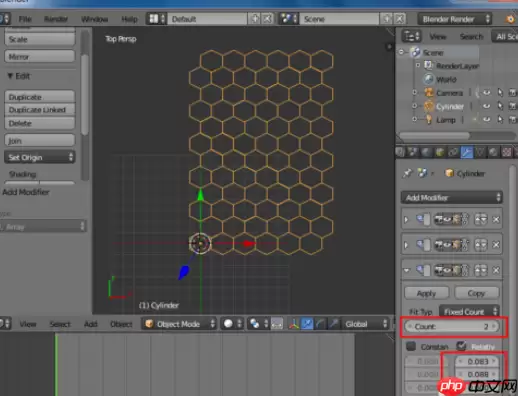518x396 pixels.
Task: Toggle Camera visibility eye in outliner
Action: [x=486, y=93]
